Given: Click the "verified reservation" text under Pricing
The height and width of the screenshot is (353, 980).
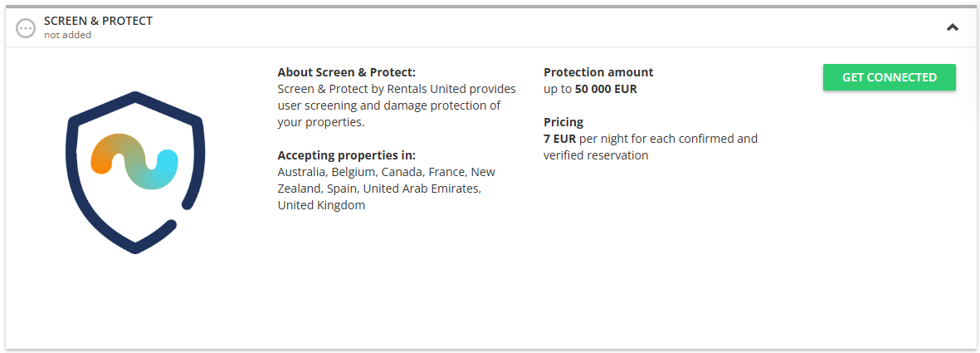Looking at the screenshot, I should click(x=596, y=155).
